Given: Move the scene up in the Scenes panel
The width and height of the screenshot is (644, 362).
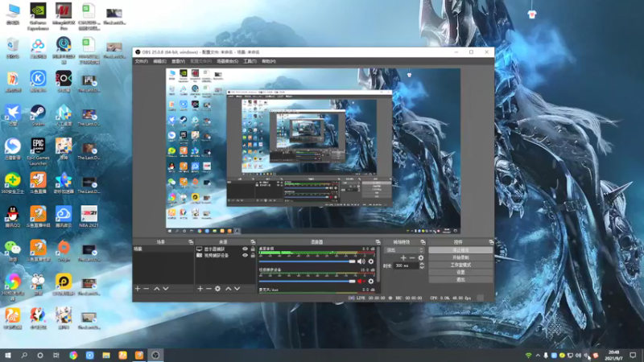Looking at the screenshot, I should pyautogui.click(x=156, y=289).
